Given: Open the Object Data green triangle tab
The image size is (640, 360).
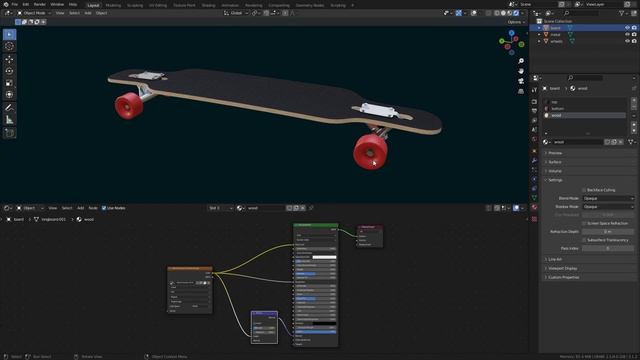Looking at the screenshot, I should (x=534, y=198).
